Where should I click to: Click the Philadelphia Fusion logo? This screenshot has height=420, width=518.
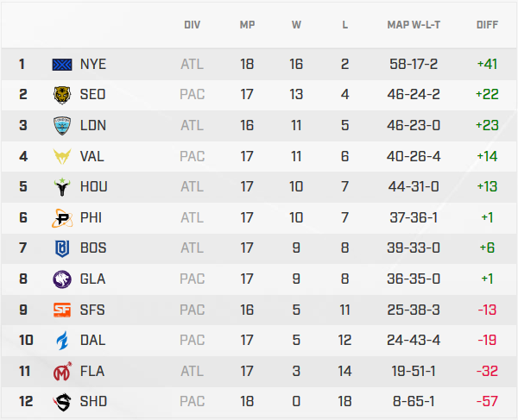point(63,218)
